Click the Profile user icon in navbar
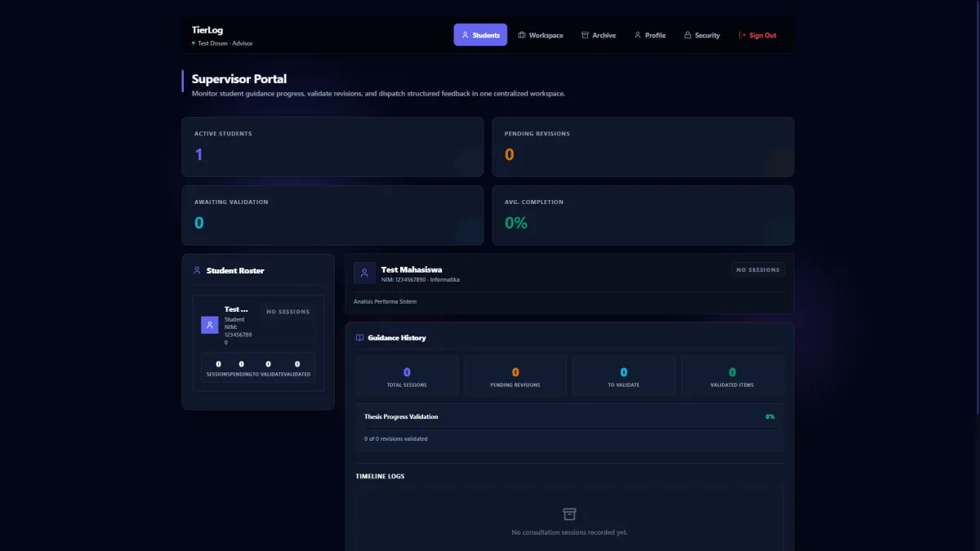The image size is (980, 551). [x=638, y=35]
